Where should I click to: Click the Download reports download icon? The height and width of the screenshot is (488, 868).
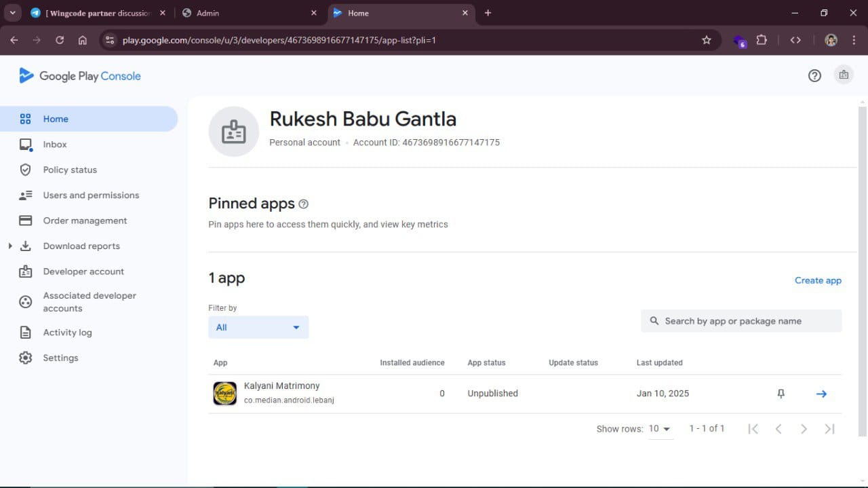click(26, 246)
